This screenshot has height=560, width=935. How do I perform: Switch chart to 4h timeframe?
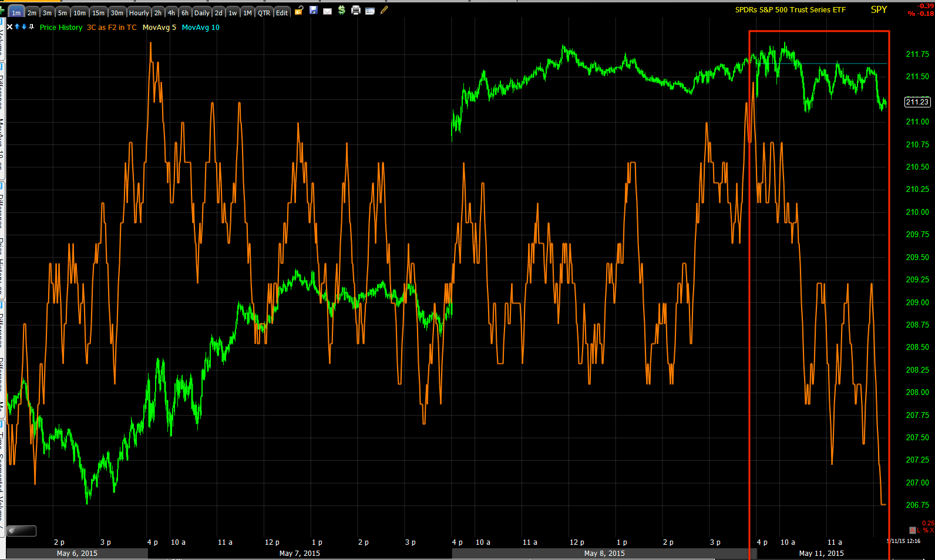(171, 12)
